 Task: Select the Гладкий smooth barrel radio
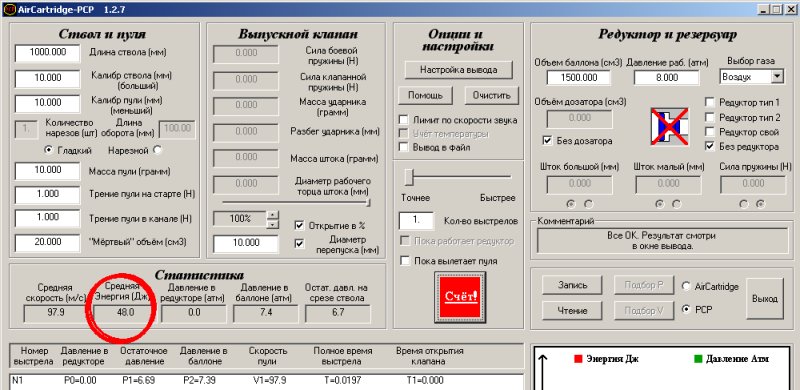point(49,150)
